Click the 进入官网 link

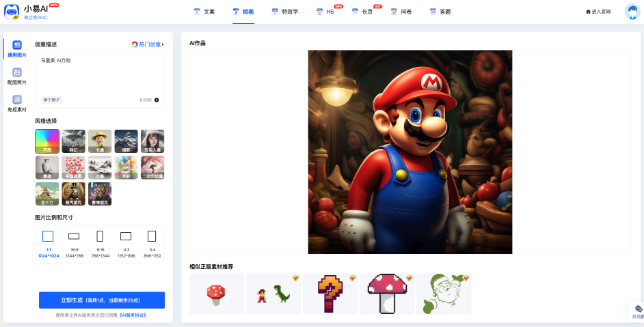click(x=598, y=12)
